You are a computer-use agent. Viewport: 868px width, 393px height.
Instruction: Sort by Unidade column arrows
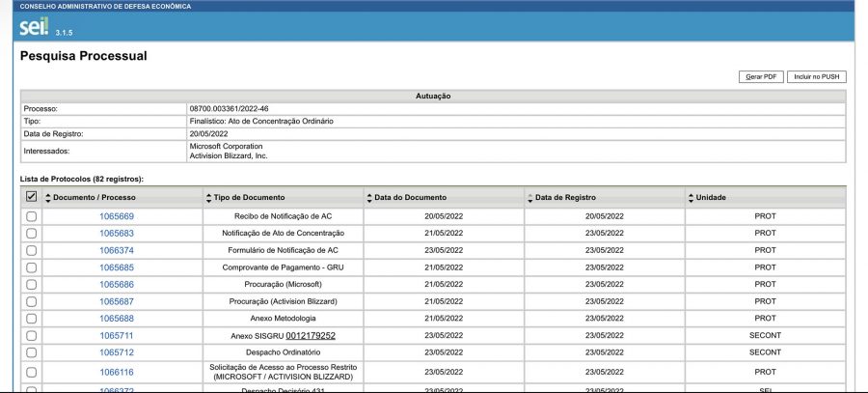click(691, 198)
